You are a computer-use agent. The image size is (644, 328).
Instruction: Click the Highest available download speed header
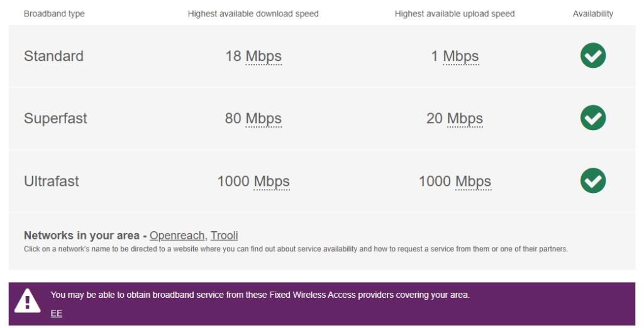pyautogui.click(x=253, y=14)
